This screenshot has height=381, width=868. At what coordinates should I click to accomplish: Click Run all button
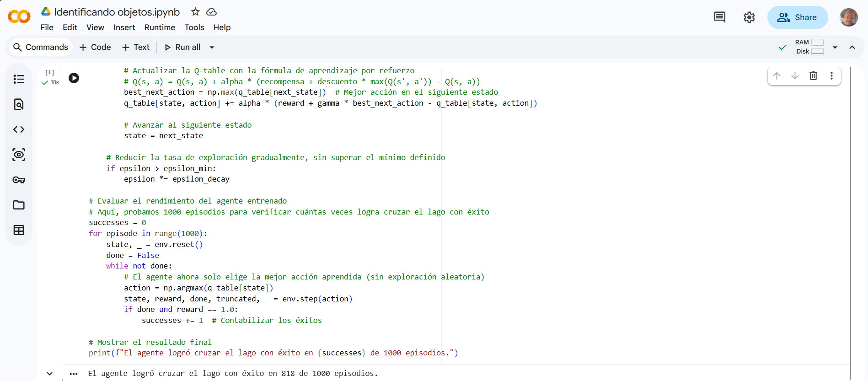[182, 47]
